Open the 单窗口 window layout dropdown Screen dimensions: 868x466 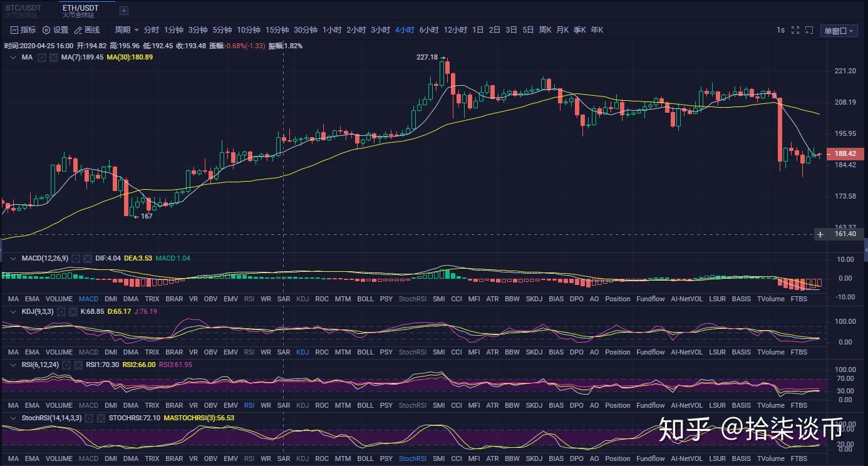(x=839, y=31)
